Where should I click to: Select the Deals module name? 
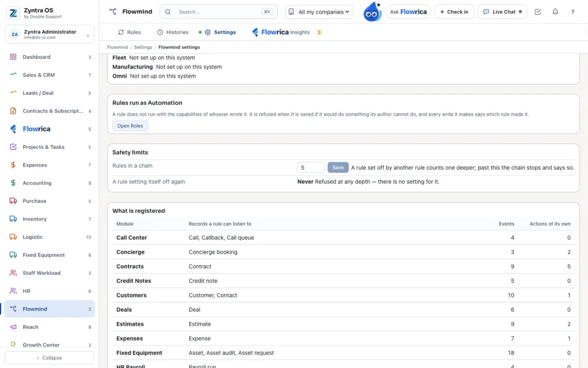click(x=124, y=310)
